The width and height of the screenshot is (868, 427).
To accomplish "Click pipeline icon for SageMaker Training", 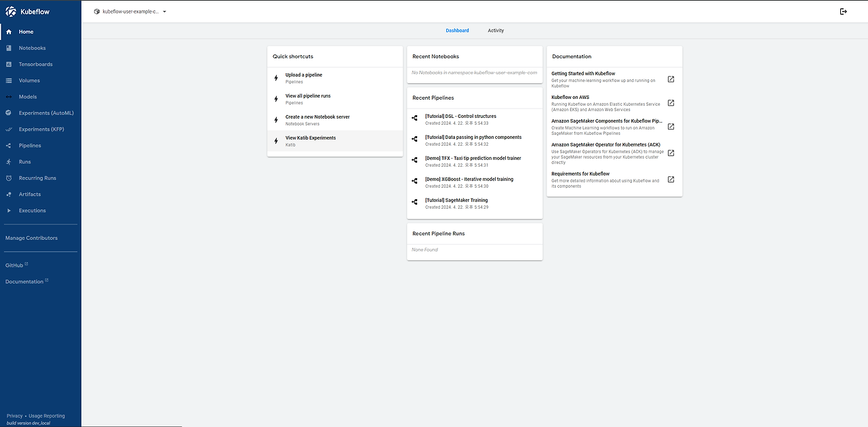I will pos(415,201).
